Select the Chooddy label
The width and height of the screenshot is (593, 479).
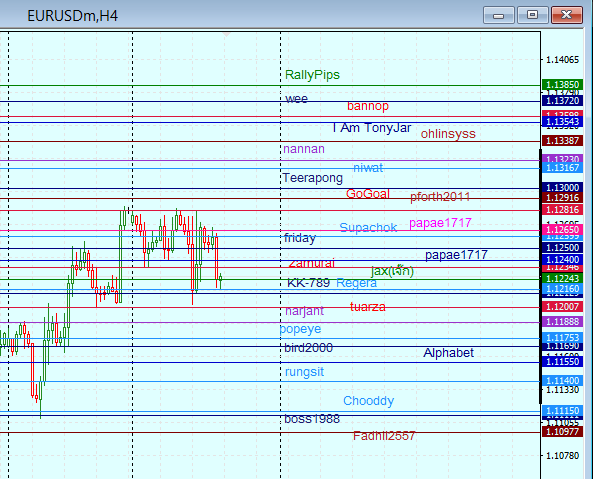point(369,401)
